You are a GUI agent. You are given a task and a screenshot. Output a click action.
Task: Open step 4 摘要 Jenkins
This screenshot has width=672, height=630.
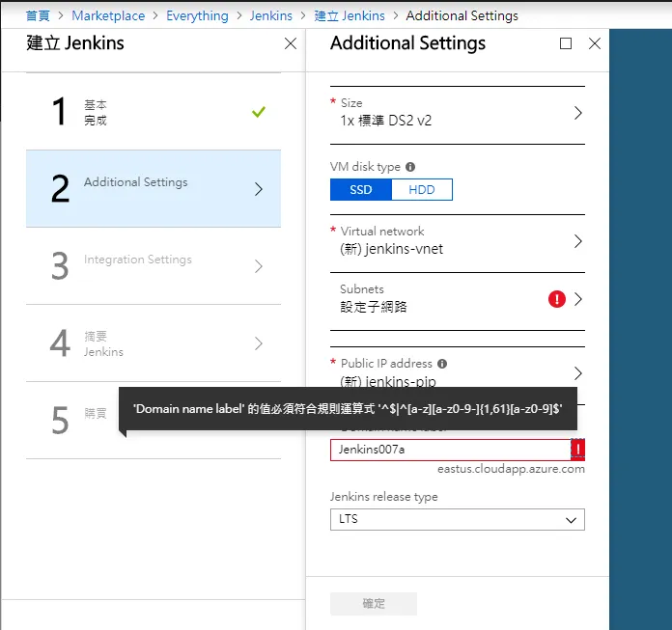pos(154,343)
